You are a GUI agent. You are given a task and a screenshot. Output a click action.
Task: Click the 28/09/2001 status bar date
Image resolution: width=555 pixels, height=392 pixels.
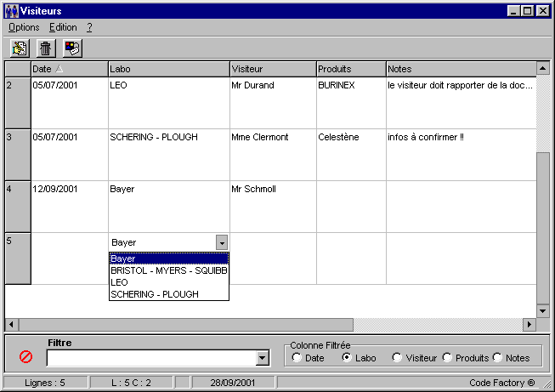(233, 383)
